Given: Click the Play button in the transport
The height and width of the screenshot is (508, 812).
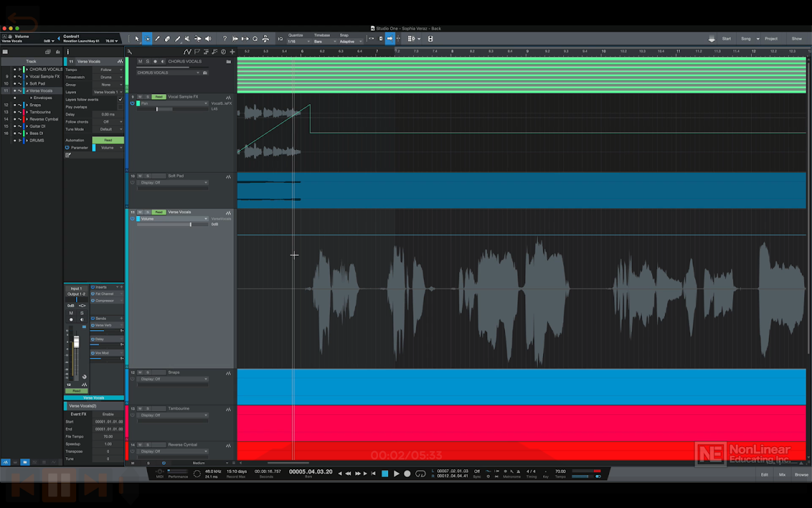Looking at the screenshot, I should point(396,474).
